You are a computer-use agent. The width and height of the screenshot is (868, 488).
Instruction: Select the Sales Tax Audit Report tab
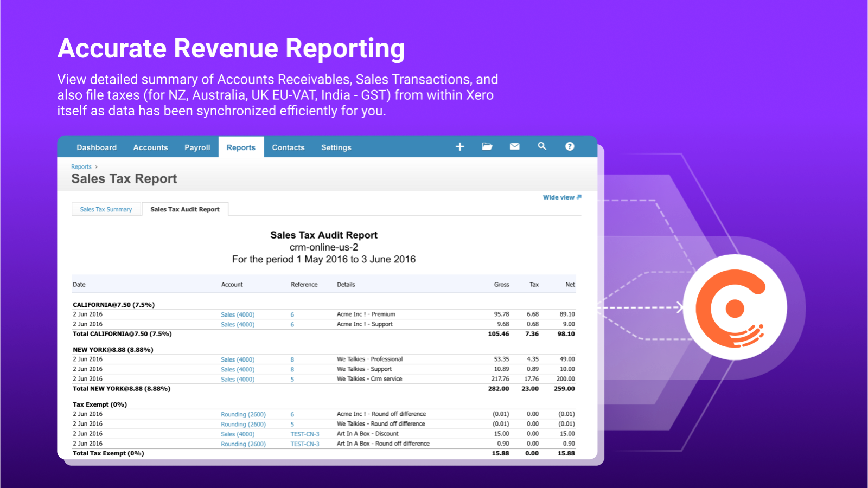[185, 209]
